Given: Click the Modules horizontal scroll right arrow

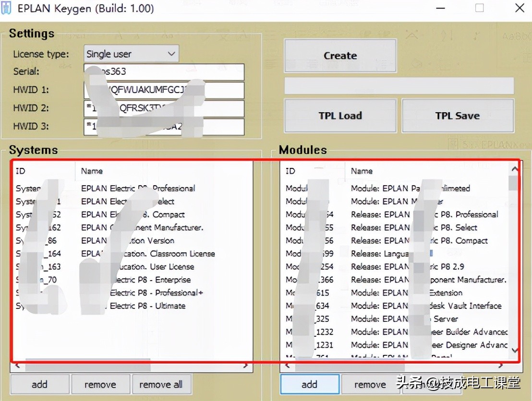Looking at the screenshot, I should pos(501,366).
